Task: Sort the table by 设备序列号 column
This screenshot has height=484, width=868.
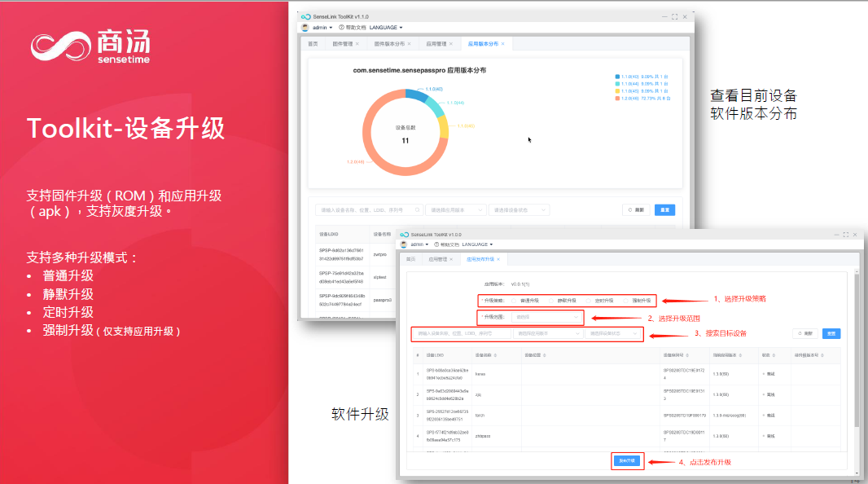Action: 688,355
